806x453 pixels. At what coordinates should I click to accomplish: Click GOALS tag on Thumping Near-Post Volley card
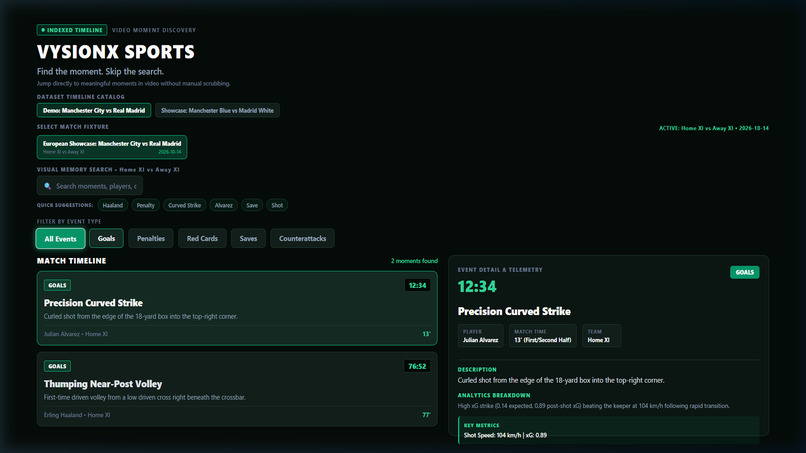point(57,366)
